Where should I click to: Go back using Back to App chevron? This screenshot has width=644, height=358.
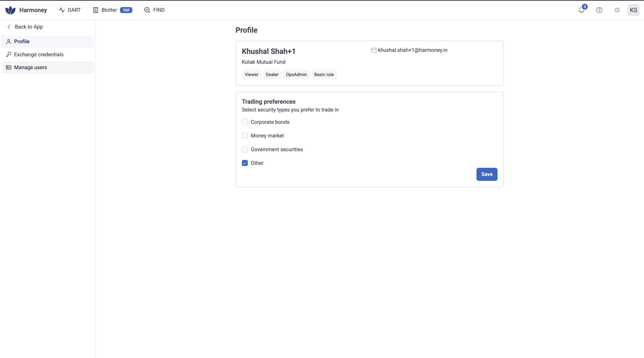(x=9, y=27)
